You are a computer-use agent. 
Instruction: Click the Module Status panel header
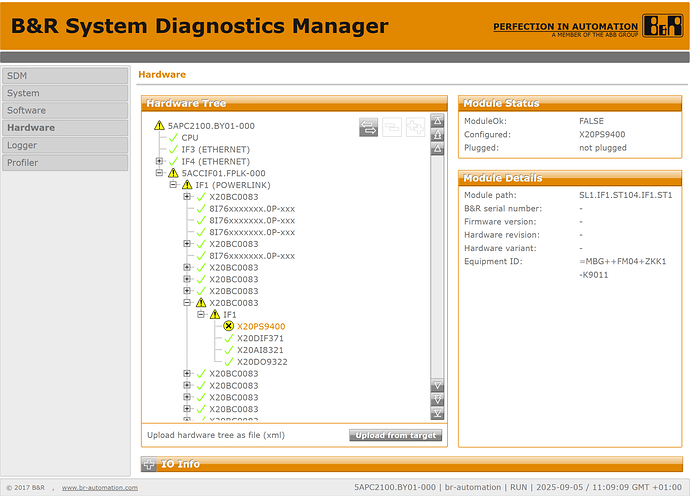(x=570, y=103)
